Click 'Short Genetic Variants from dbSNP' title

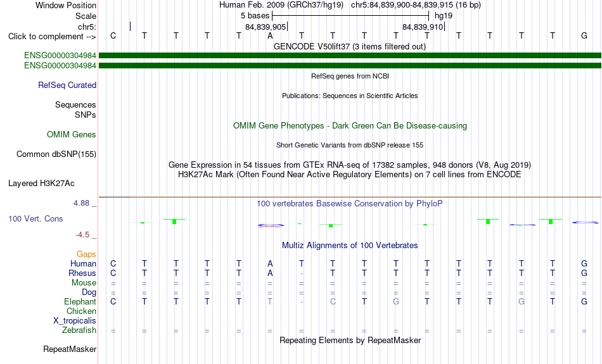click(x=350, y=145)
